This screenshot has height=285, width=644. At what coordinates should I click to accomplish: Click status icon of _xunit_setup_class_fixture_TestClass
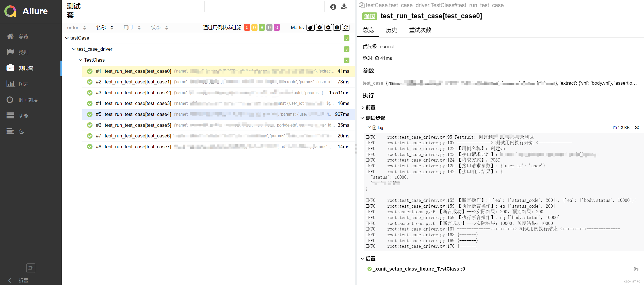coord(370,269)
